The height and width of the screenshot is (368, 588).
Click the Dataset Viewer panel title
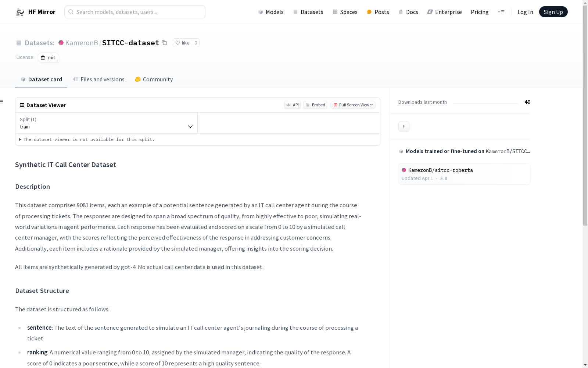pyautogui.click(x=46, y=105)
